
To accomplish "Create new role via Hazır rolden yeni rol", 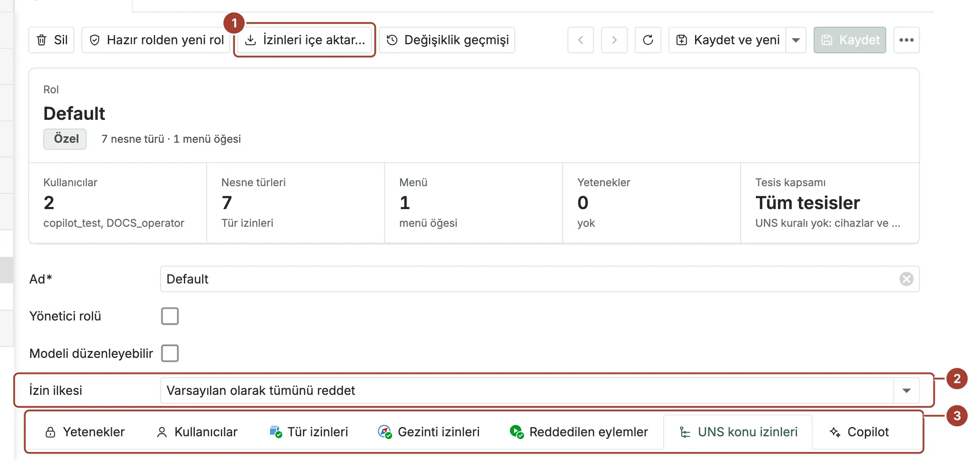I will pos(156,40).
